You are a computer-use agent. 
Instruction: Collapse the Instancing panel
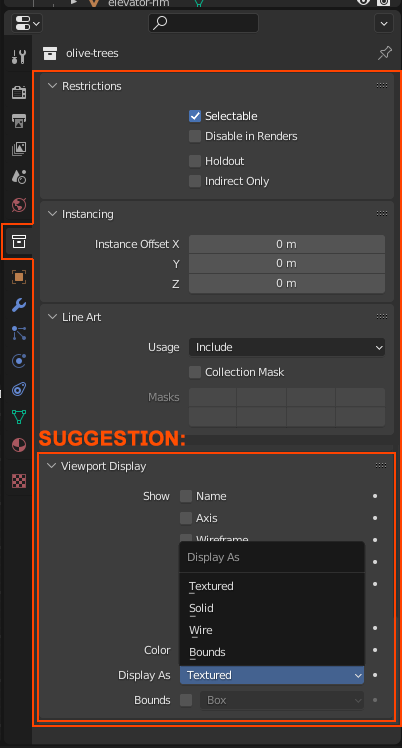tap(52, 214)
